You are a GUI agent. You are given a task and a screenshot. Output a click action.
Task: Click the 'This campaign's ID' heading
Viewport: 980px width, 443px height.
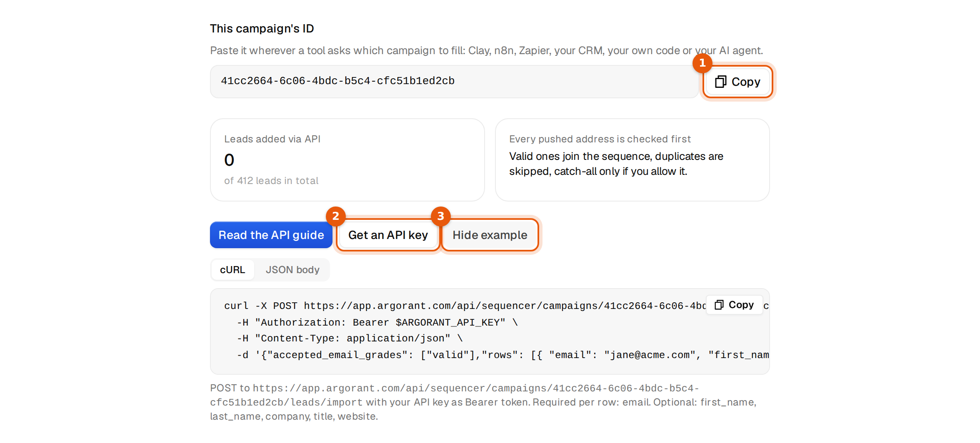point(262,28)
